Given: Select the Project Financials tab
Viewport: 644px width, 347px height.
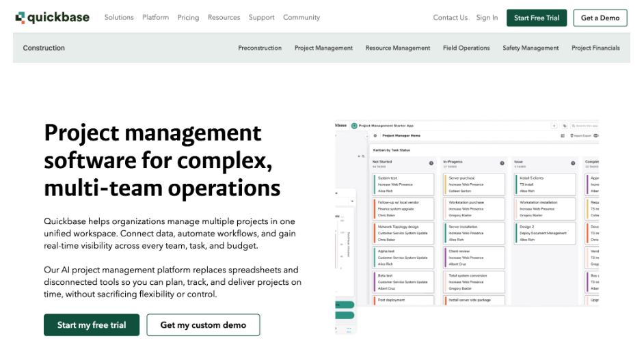Looking at the screenshot, I should [x=595, y=48].
